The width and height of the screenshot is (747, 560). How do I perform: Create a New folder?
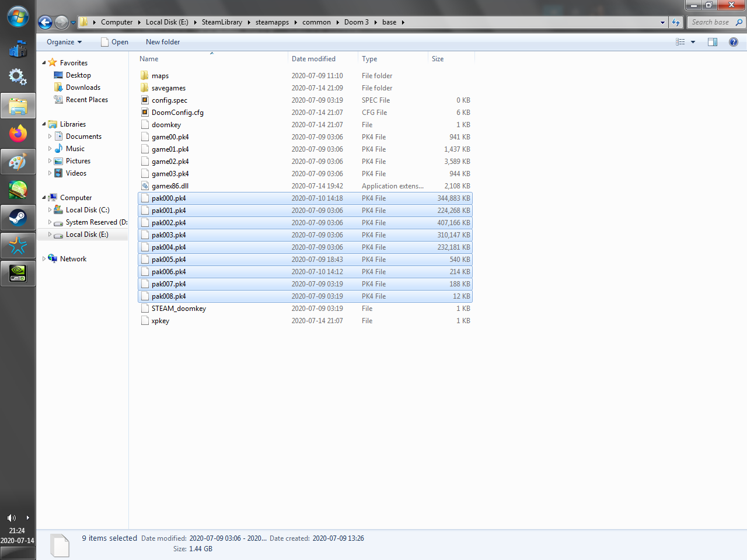163,42
